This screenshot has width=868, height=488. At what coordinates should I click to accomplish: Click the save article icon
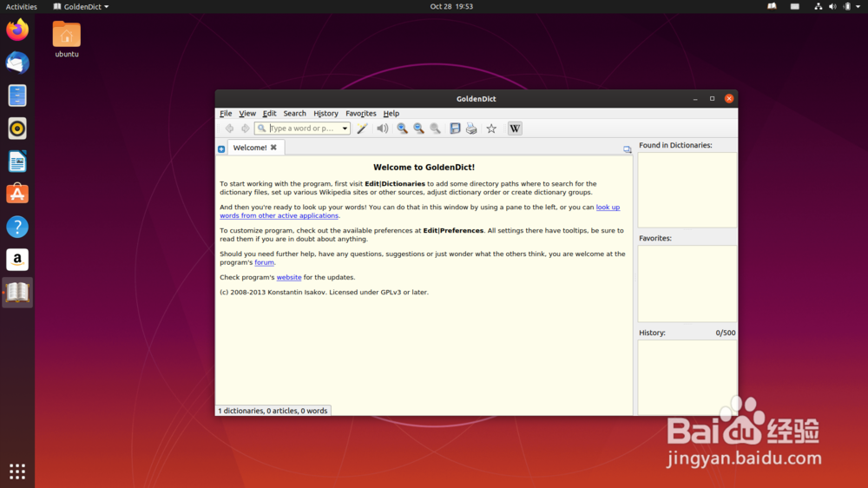pyautogui.click(x=455, y=129)
